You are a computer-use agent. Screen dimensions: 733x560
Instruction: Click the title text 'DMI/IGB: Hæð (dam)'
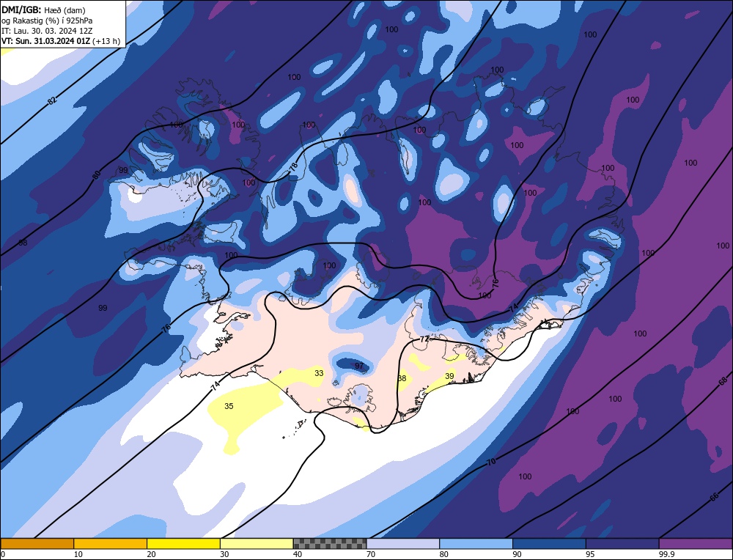(43, 10)
